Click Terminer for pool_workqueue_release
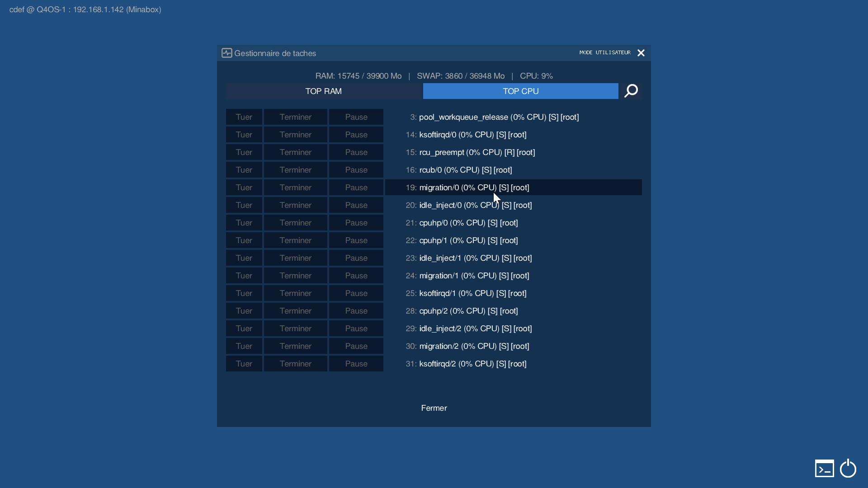 click(x=296, y=117)
